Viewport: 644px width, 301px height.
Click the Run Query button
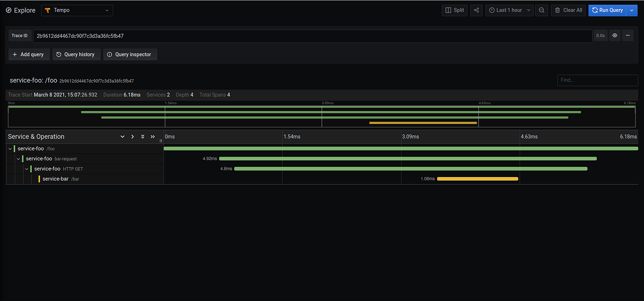[608, 10]
